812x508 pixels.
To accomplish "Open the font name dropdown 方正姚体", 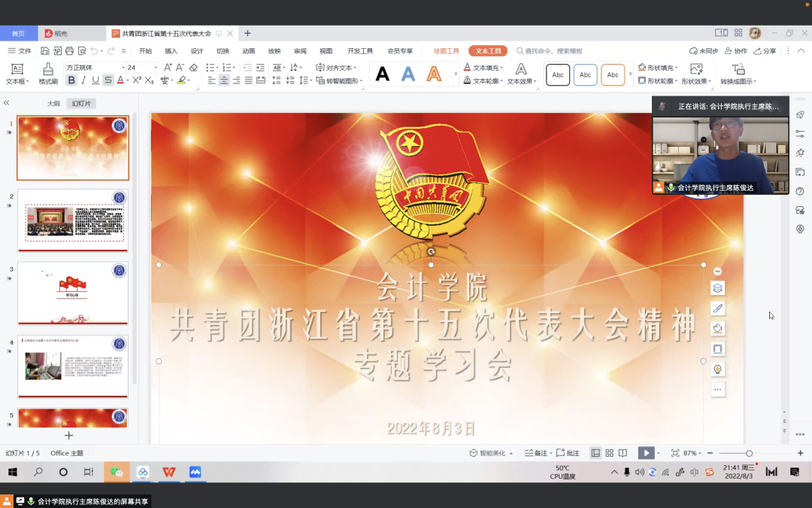I will [124, 68].
